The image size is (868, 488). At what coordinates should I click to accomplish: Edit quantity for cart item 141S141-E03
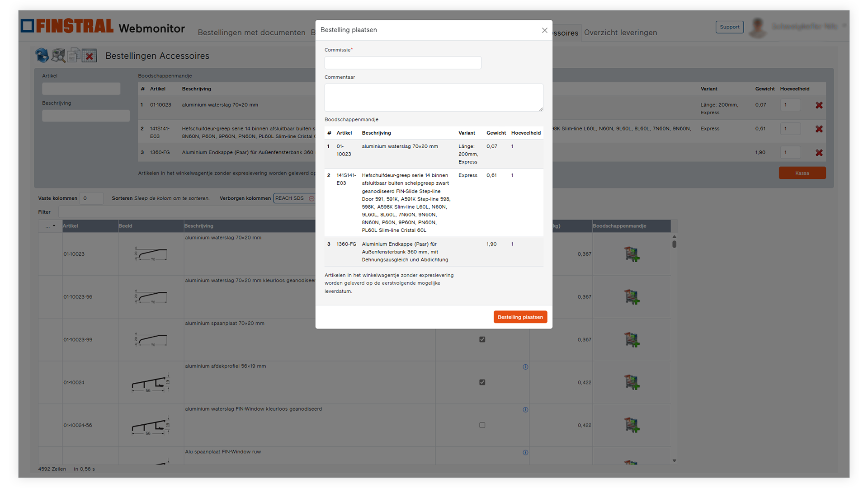click(790, 129)
